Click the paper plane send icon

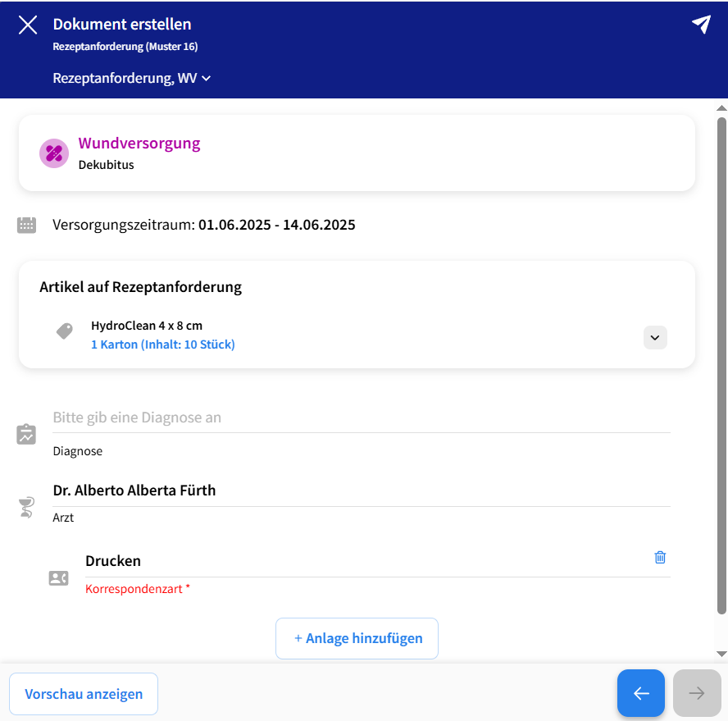click(x=701, y=25)
